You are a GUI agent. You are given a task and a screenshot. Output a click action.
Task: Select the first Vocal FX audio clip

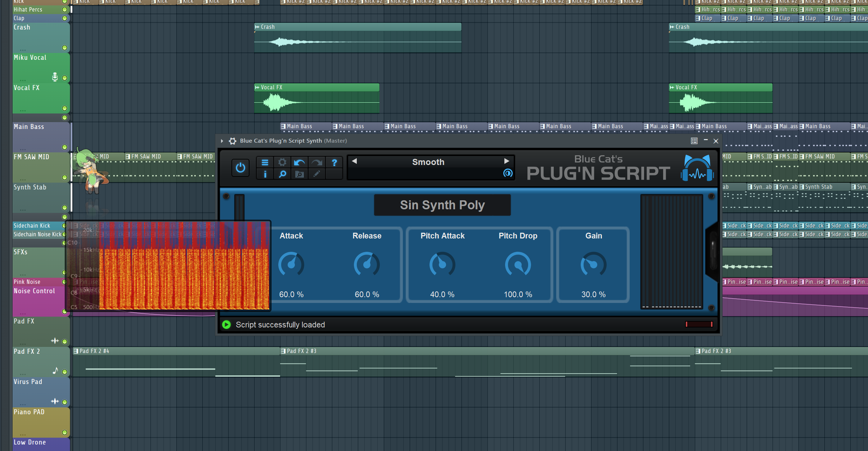coord(317,98)
